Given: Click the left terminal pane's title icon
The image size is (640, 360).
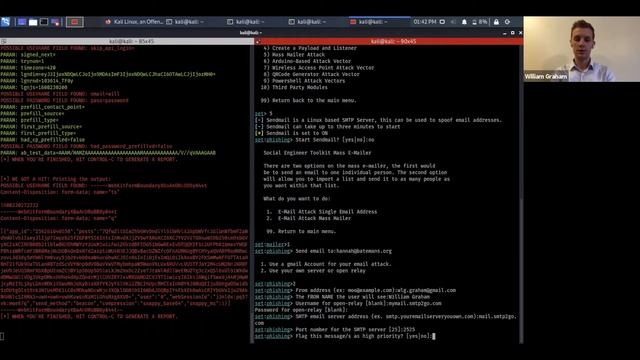Looking at the screenshot, I should tap(3, 41).
